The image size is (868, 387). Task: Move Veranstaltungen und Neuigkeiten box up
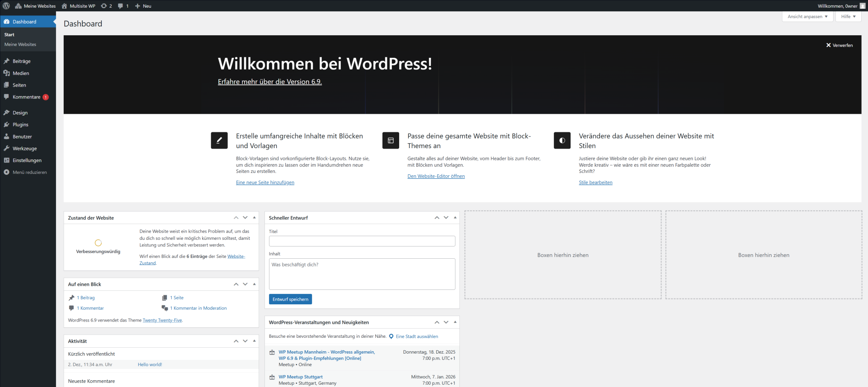pyautogui.click(x=437, y=322)
